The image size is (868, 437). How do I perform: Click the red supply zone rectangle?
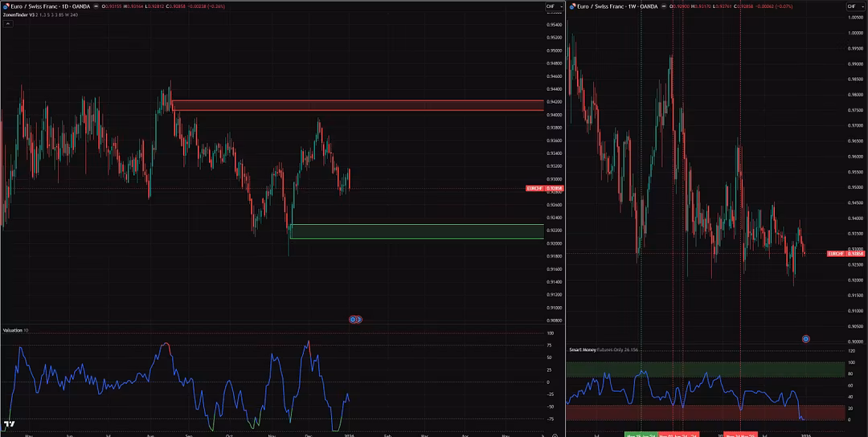[x=358, y=105]
